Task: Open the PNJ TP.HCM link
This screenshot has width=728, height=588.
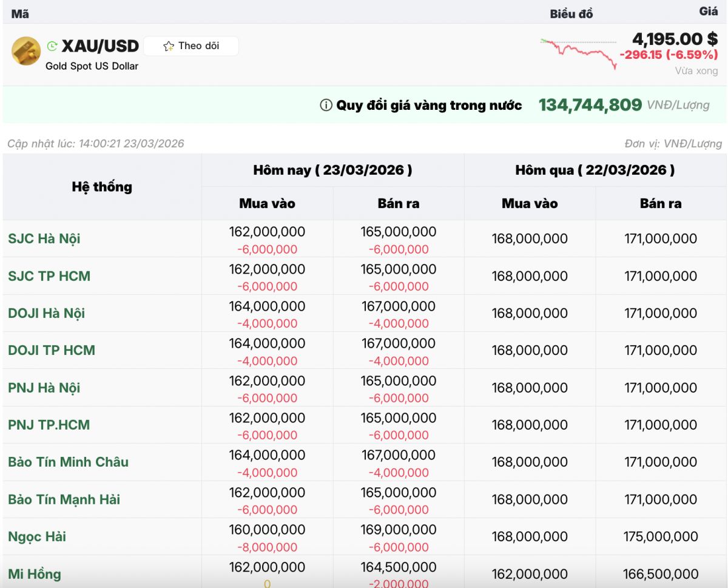Action: pyautogui.click(x=49, y=425)
